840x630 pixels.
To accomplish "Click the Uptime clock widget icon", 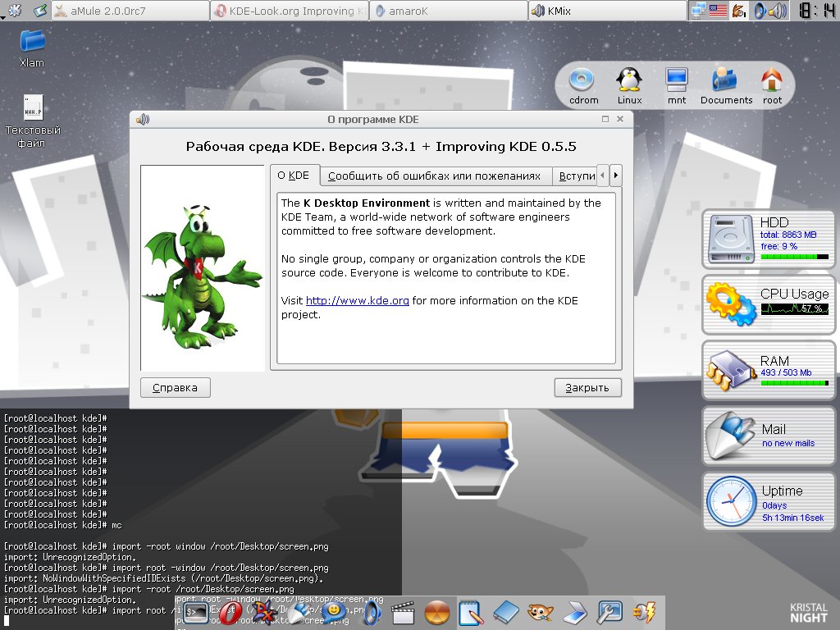I will coord(731,501).
